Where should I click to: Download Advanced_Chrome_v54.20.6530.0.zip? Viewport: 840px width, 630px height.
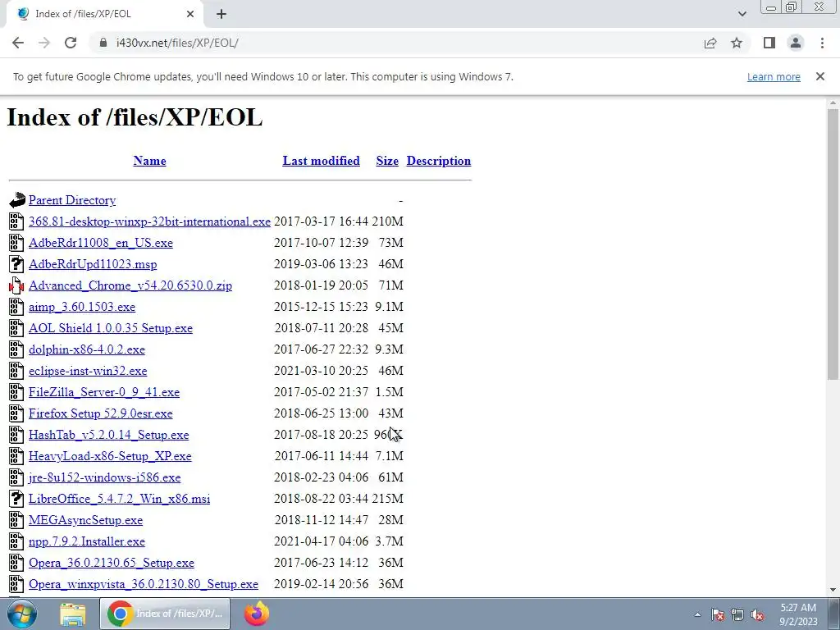(130, 285)
